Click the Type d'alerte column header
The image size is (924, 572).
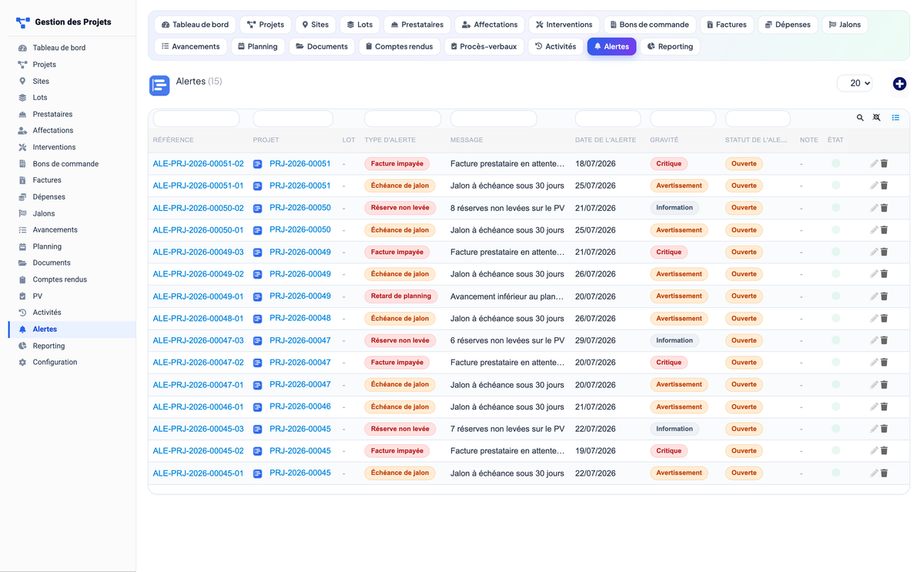point(390,140)
